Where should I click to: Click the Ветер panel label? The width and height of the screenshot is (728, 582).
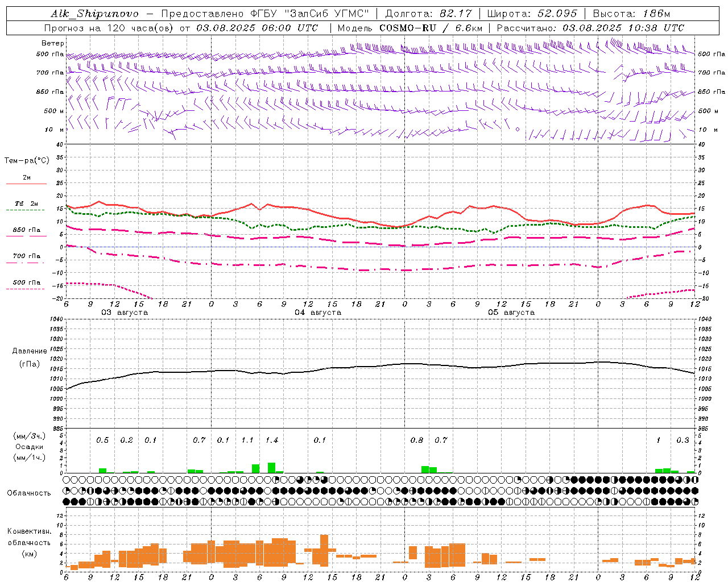tap(53, 43)
